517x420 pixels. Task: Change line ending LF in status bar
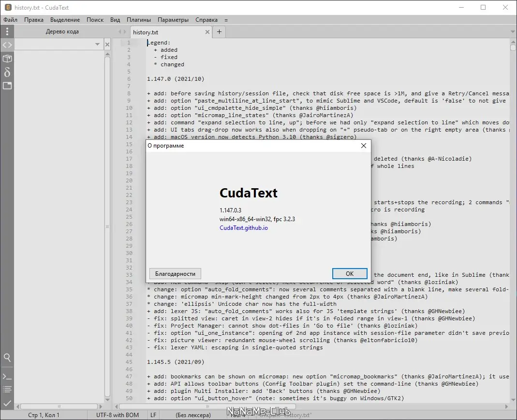[x=153, y=415]
